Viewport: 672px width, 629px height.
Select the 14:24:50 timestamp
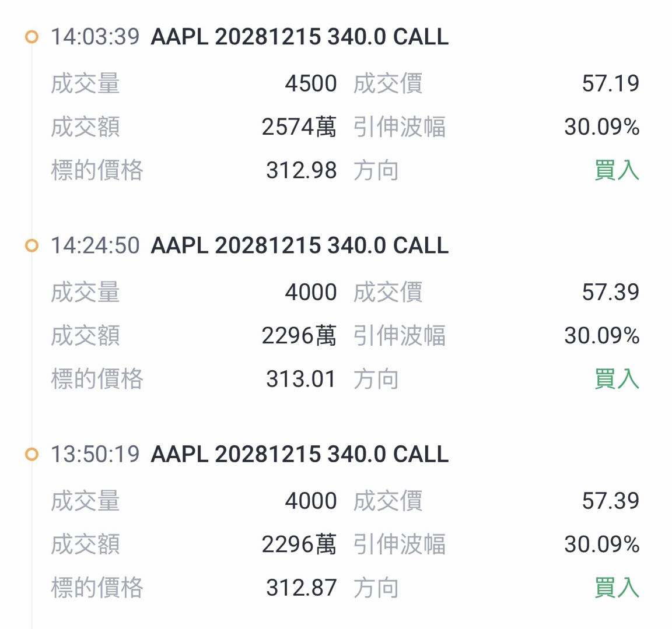click(95, 245)
